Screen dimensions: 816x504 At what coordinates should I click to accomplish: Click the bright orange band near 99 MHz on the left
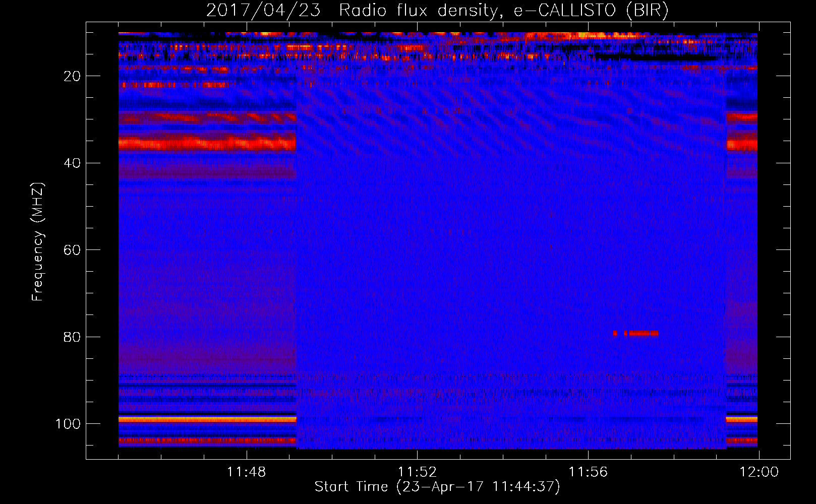207,419
